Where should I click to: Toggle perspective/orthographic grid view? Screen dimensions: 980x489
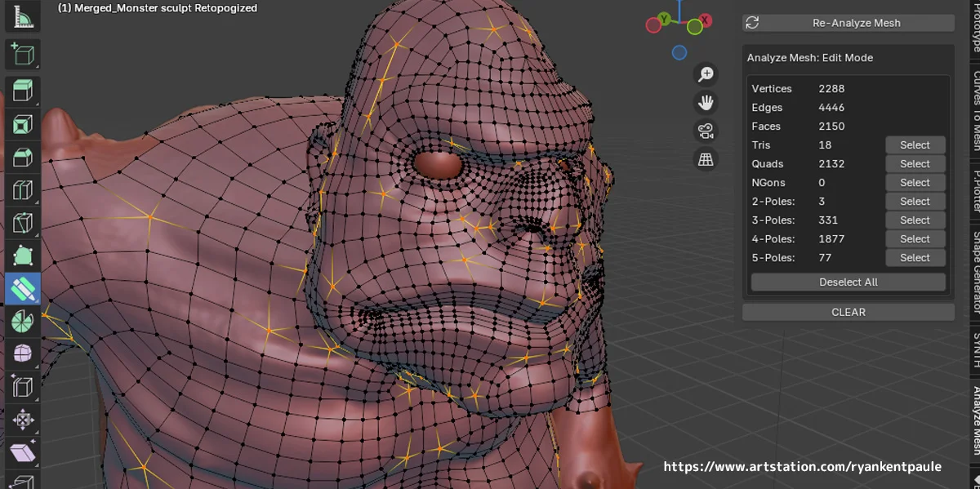pos(706,160)
